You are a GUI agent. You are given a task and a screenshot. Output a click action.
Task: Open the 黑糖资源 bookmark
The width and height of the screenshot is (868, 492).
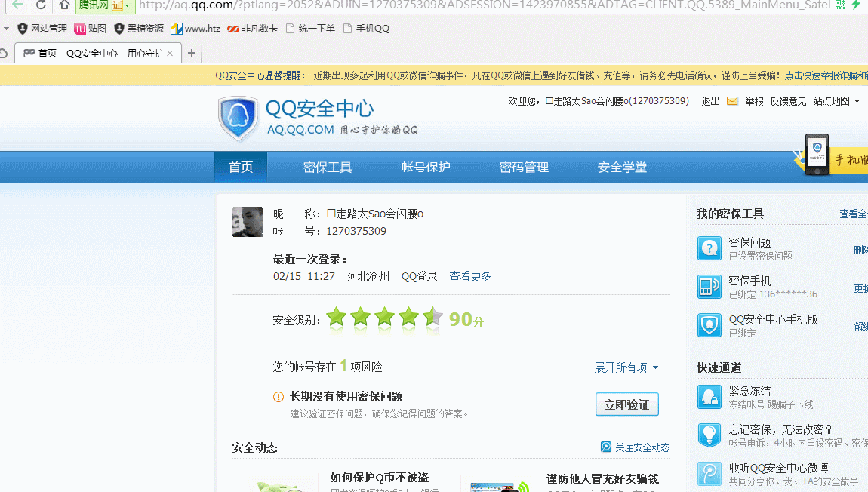tap(139, 28)
